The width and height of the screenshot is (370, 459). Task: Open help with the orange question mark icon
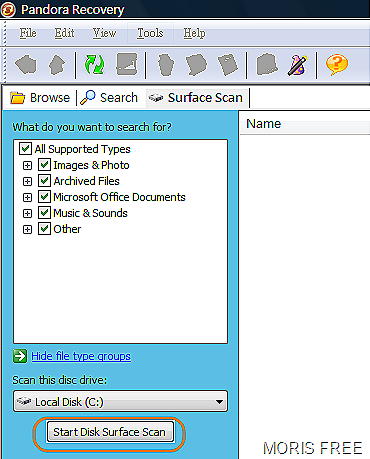(337, 65)
